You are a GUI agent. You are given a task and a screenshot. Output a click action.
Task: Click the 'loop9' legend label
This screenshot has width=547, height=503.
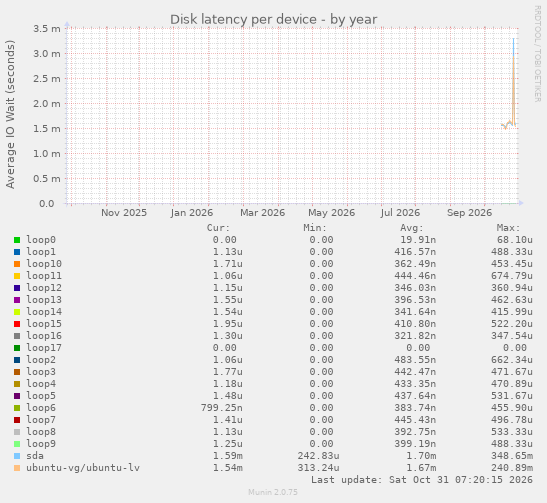pyautogui.click(x=41, y=444)
